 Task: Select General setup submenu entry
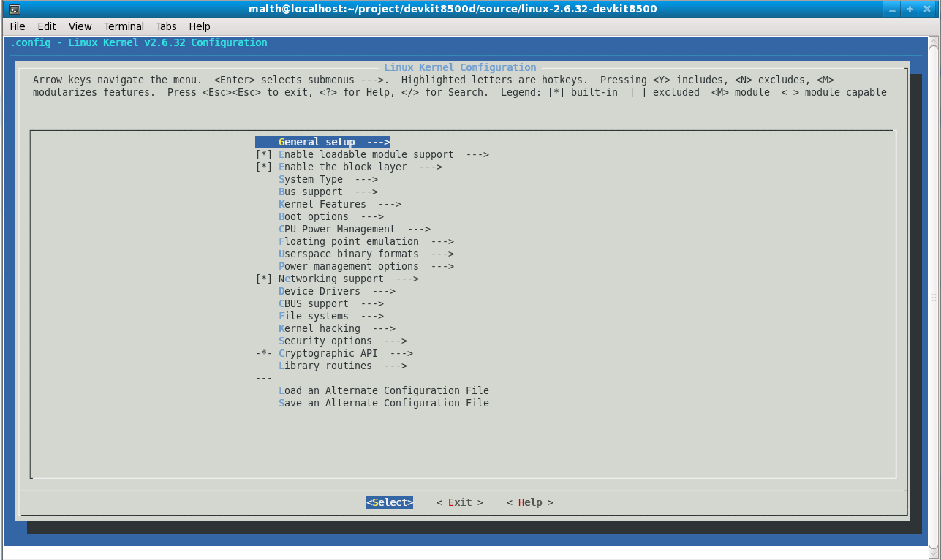[x=322, y=142]
